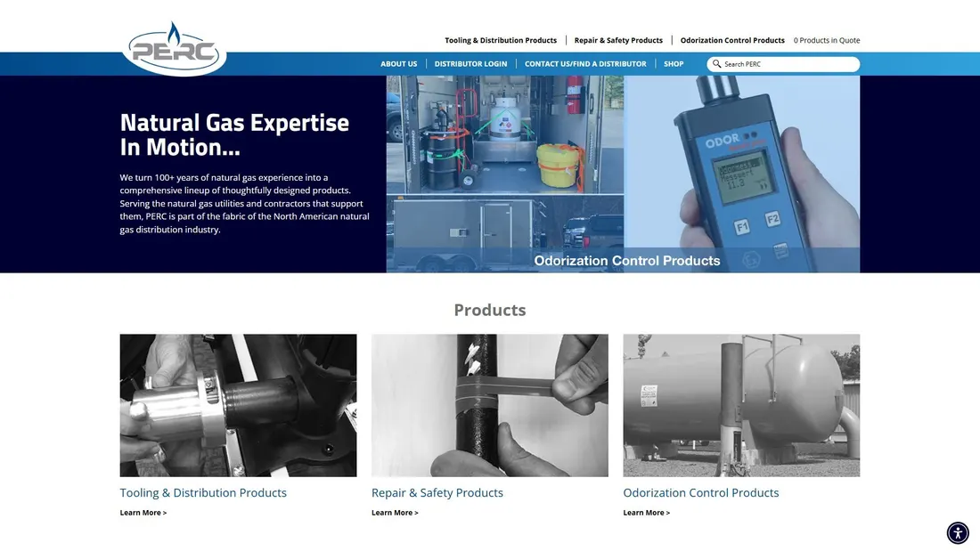Screen dimensions: 980x551
Task: Click the 'Products' section heading
Action: 489,310
